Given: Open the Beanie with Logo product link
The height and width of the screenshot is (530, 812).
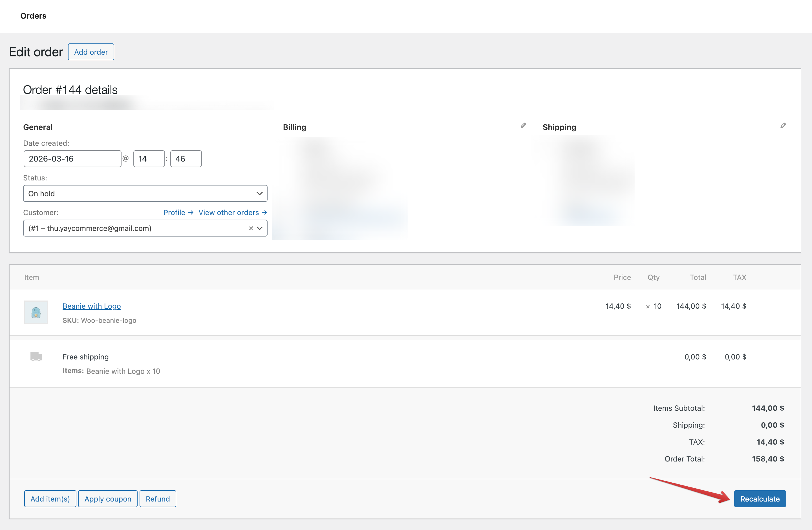Looking at the screenshot, I should click(x=91, y=306).
